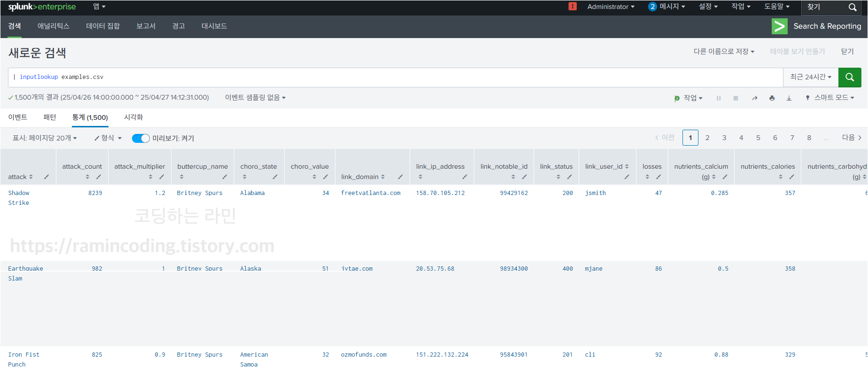868x390 pixels.
Task: Click the red alert notification icon
Action: coord(573,6)
